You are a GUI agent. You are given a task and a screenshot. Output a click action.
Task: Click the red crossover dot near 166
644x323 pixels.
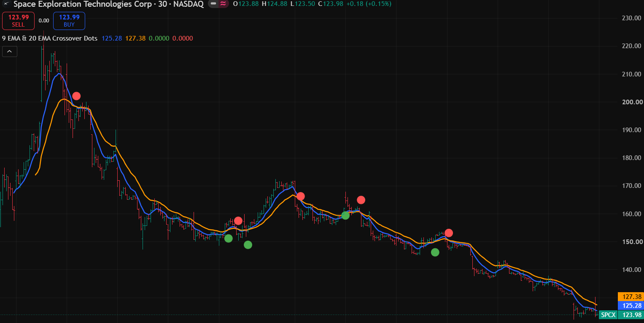(x=300, y=196)
